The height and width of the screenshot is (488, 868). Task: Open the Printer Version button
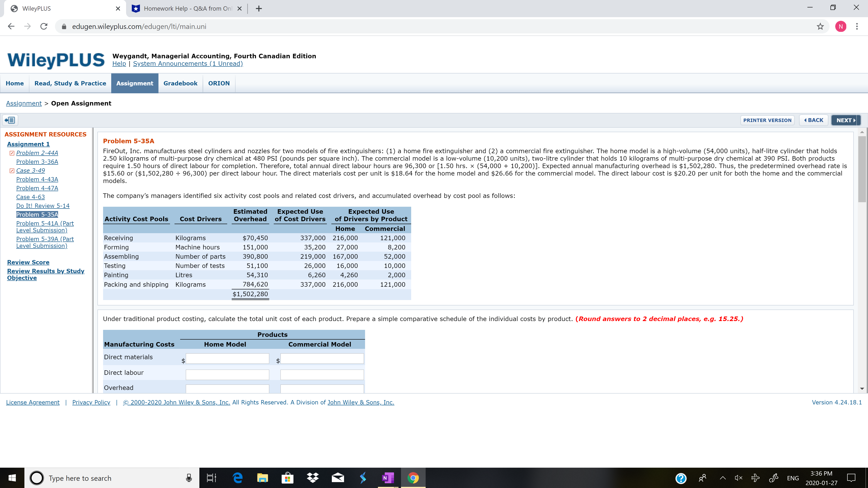pyautogui.click(x=767, y=120)
